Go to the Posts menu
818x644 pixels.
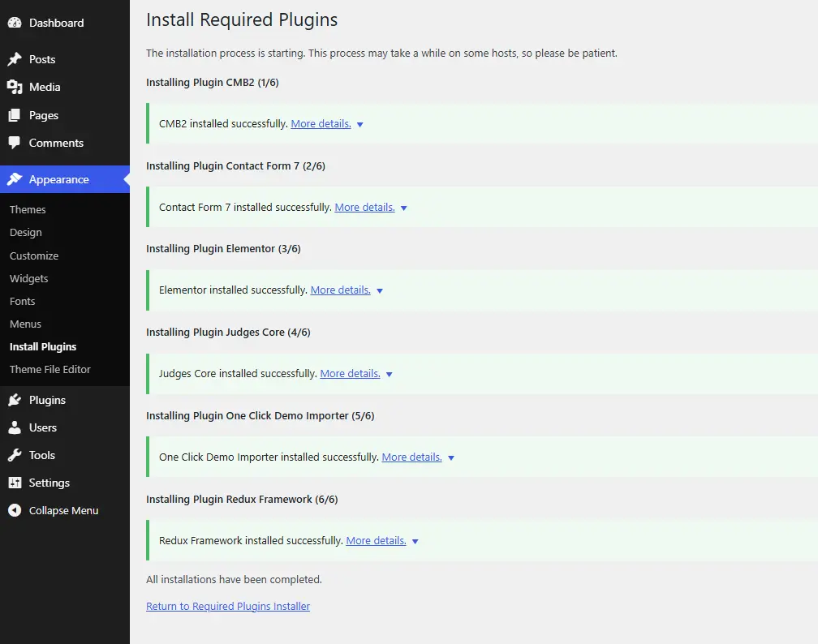[x=42, y=59]
